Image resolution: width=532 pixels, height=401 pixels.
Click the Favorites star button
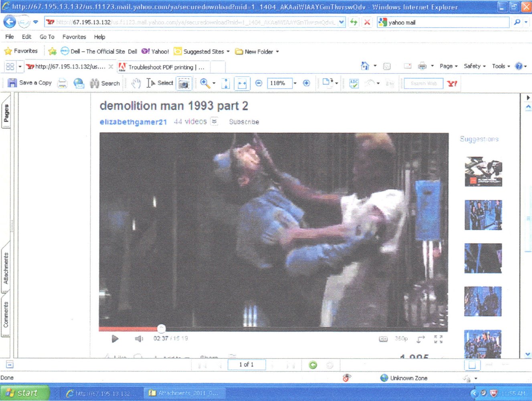click(x=21, y=51)
